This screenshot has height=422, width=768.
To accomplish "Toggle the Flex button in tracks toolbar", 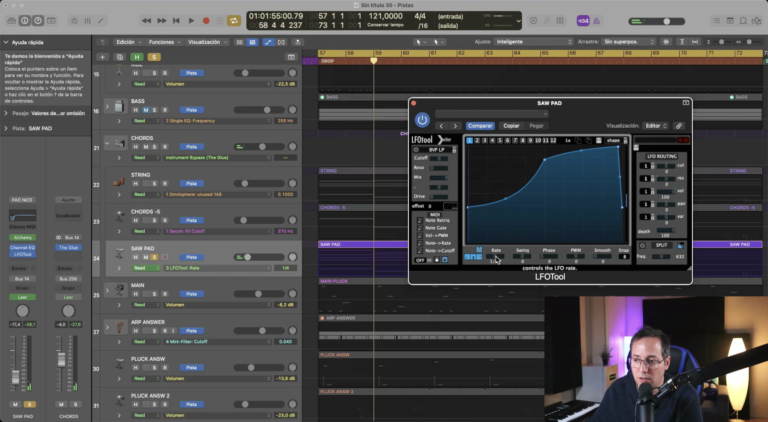I will pos(282,42).
